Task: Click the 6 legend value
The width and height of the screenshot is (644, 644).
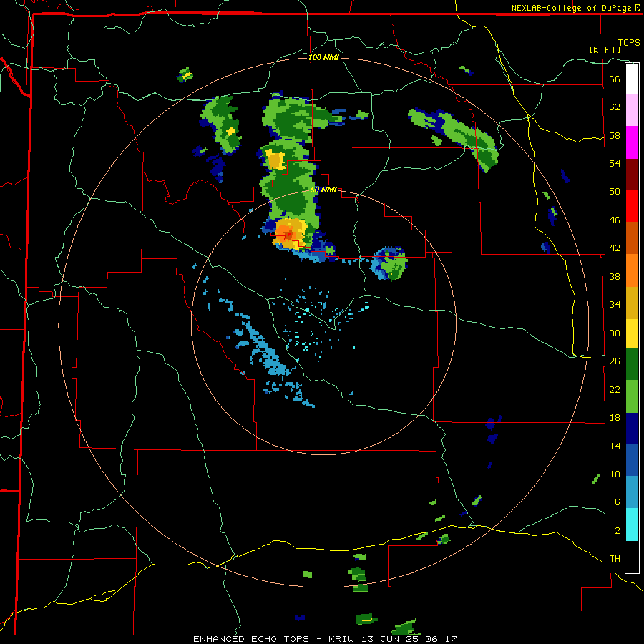Action: [618, 502]
